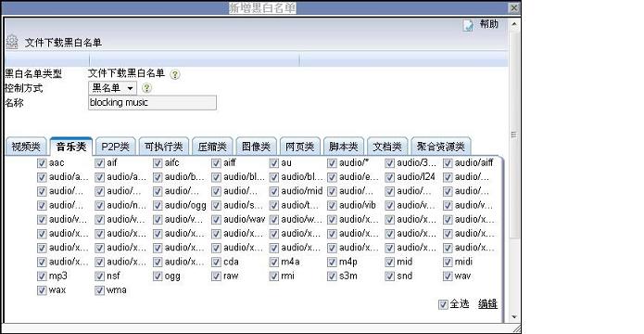Screen dimensions: 644x334
Task: Click question mark icon beside 黑名单 dropdown
Action: [x=146, y=88]
